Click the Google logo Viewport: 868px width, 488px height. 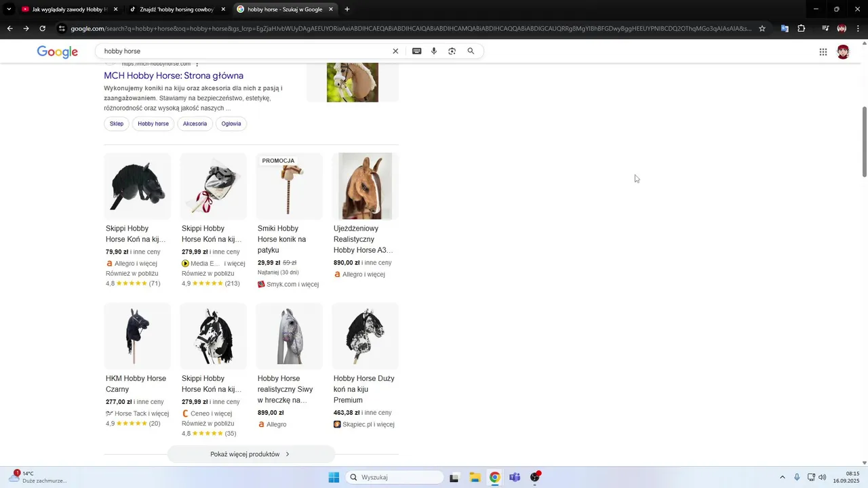click(58, 52)
